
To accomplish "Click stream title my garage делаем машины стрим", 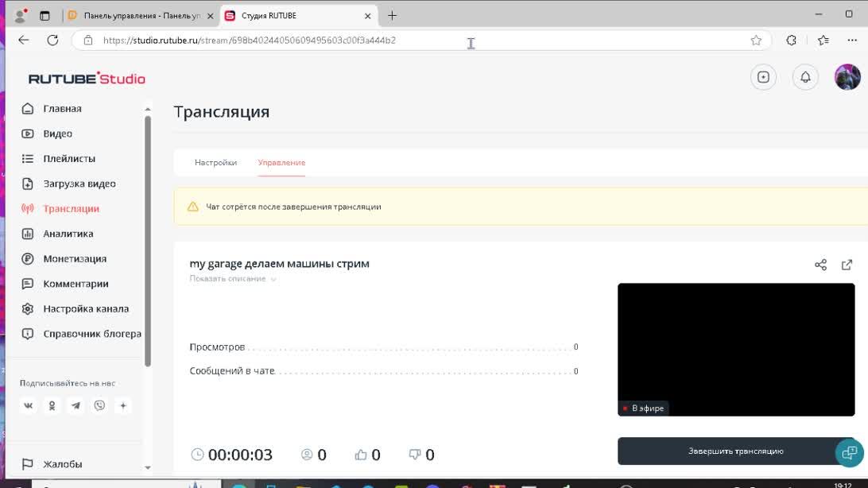I will tap(280, 264).
